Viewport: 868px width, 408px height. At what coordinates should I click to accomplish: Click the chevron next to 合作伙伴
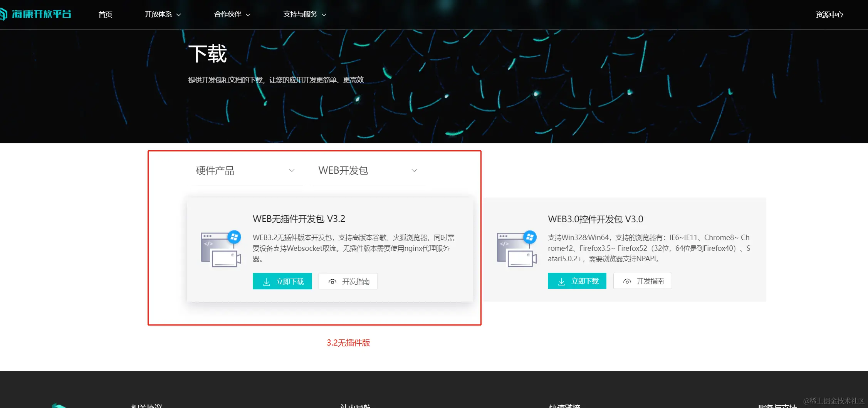[248, 15]
